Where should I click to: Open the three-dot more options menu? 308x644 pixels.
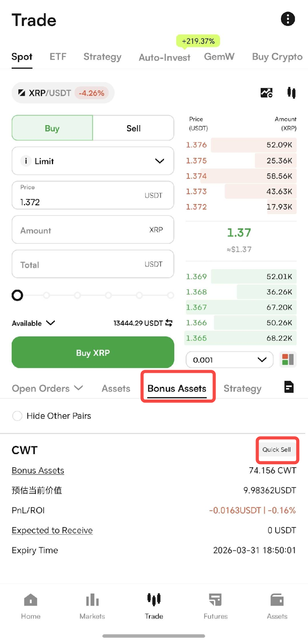[287, 19]
